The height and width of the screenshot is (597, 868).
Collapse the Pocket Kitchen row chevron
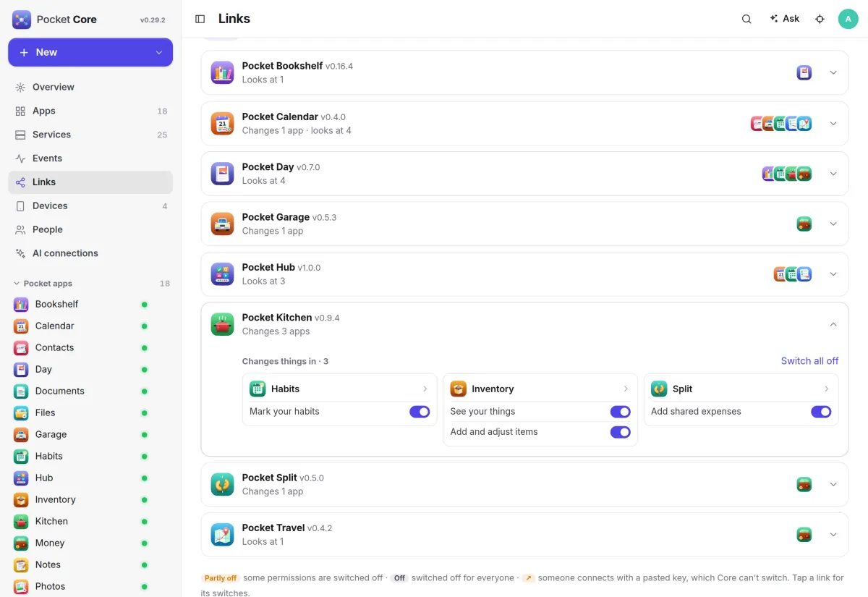[x=833, y=324]
